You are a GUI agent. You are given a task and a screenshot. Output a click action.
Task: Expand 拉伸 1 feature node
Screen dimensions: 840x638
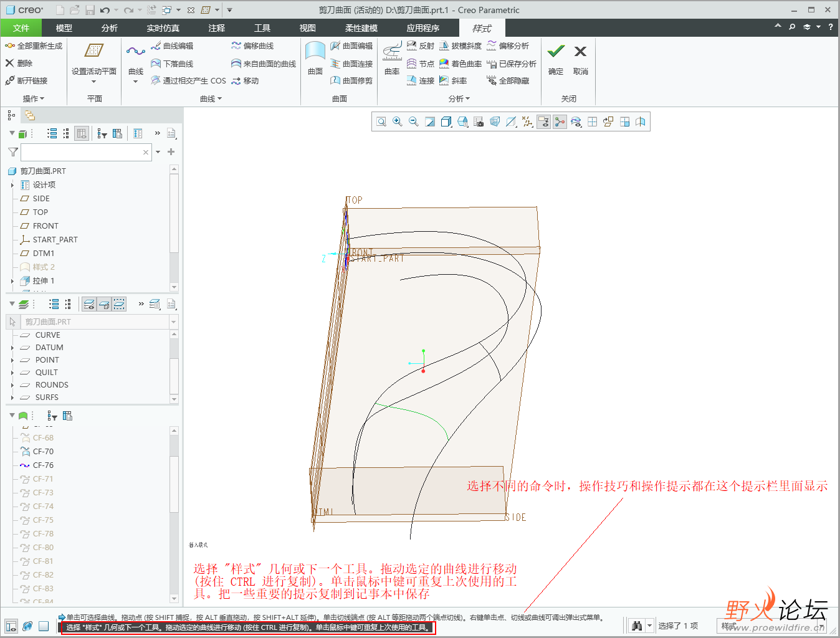coord(12,281)
